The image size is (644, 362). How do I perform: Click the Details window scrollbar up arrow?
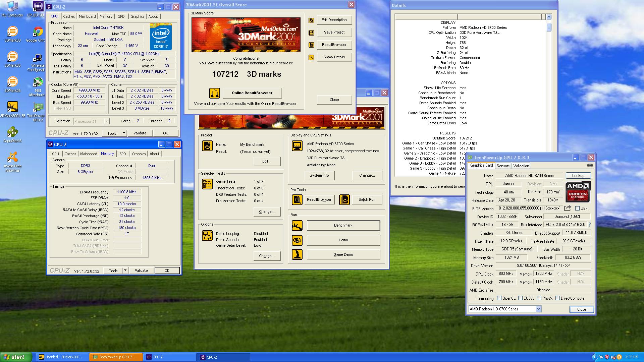tap(549, 17)
